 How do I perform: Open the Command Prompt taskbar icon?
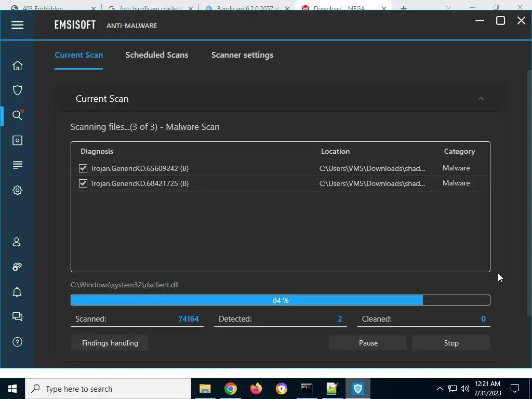tap(307, 389)
